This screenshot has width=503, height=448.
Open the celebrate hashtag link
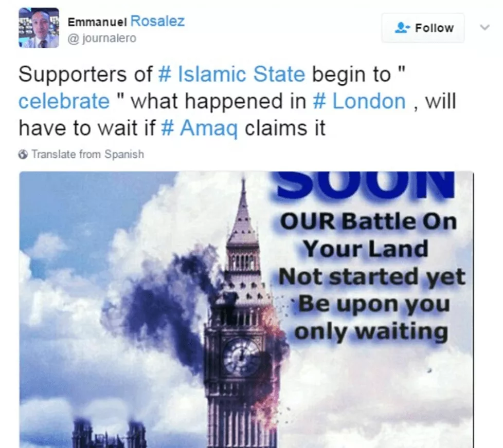(x=64, y=101)
